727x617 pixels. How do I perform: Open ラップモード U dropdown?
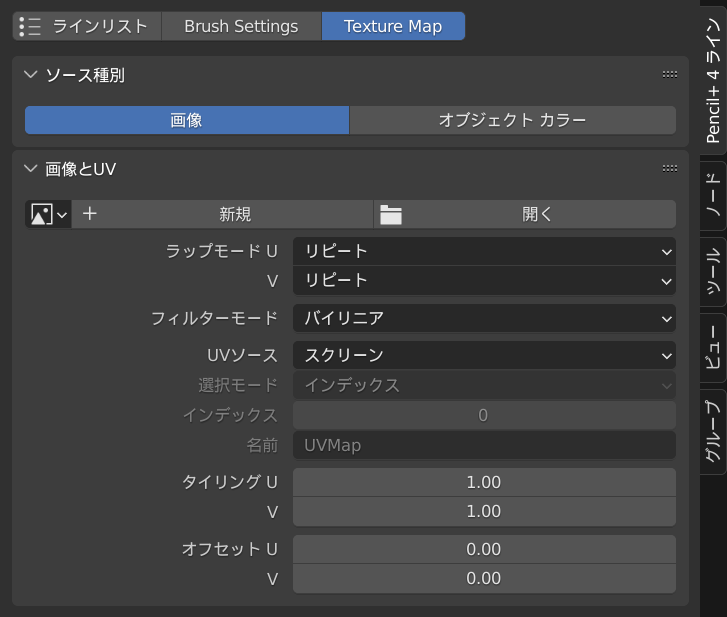[x=484, y=251]
